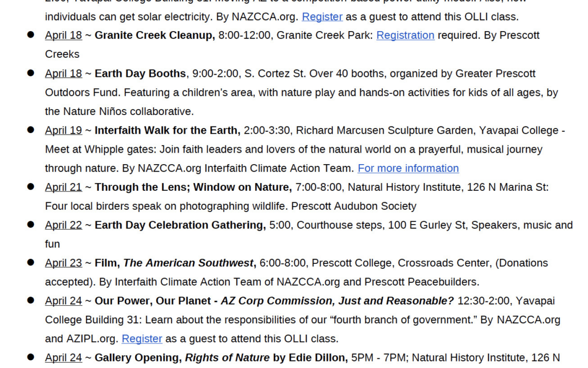Click the April 23 underlined date
Image resolution: width=588 pixels, height=368 pixels.
63,263
